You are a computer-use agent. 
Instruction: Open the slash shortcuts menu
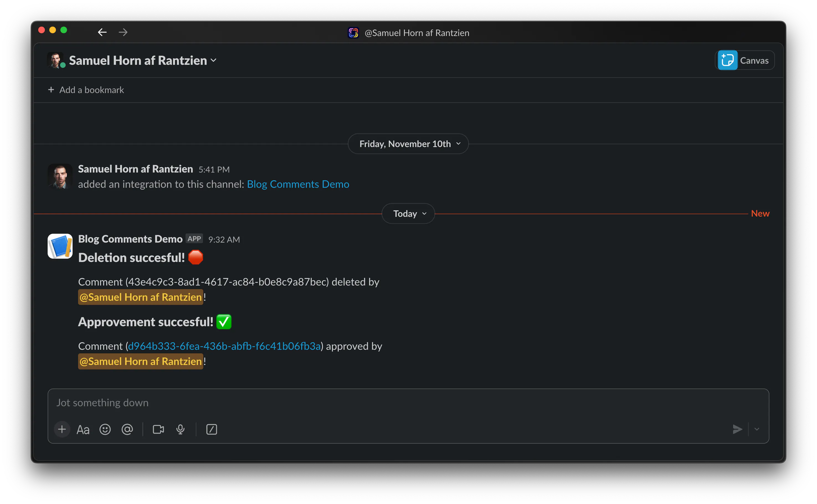(212, 429)
